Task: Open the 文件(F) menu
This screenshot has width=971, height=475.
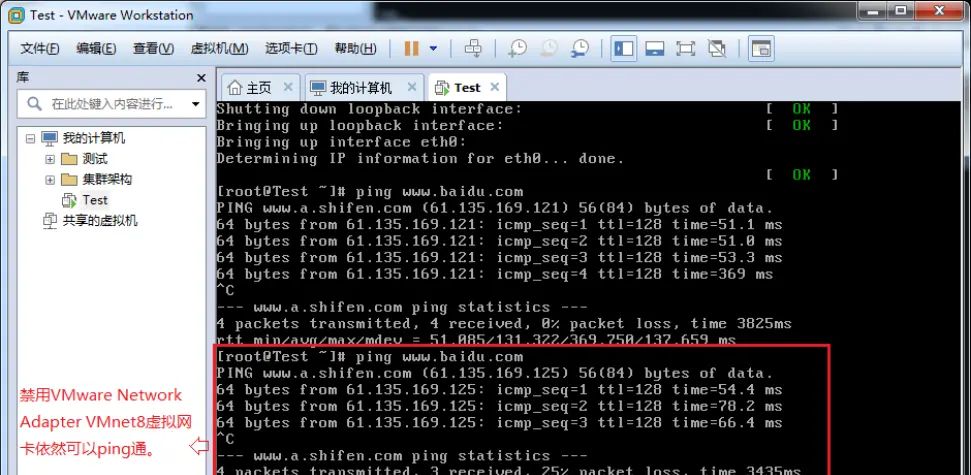Action: (40, 49)
